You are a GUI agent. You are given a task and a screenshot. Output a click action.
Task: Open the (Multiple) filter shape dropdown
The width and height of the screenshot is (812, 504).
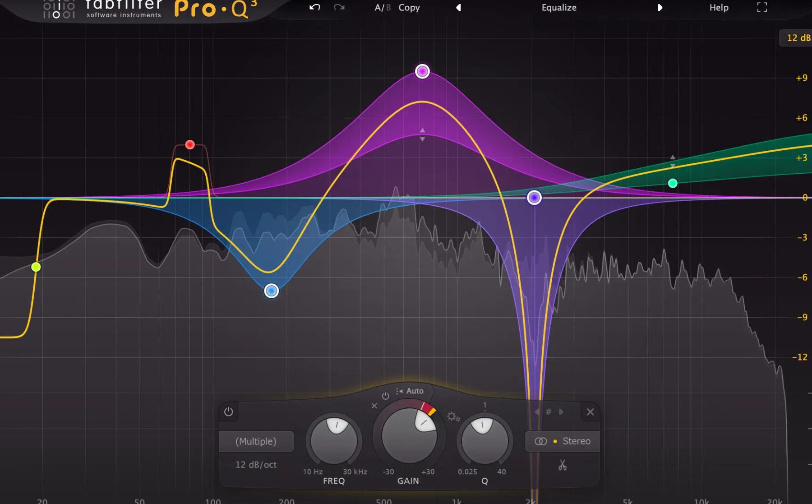click(x=256, y=441)
